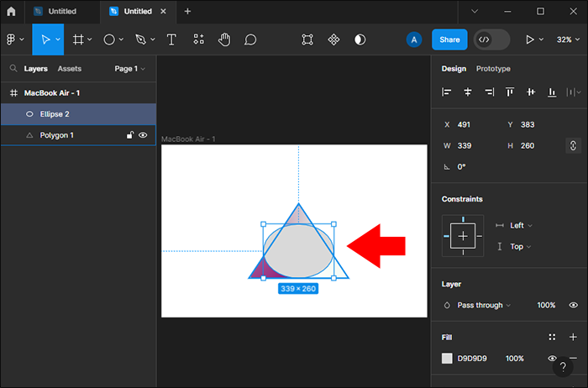Click the Pen tool icon
Image resolution: width=588 pixels, height=388 pixels.
(x=140, y=39)
